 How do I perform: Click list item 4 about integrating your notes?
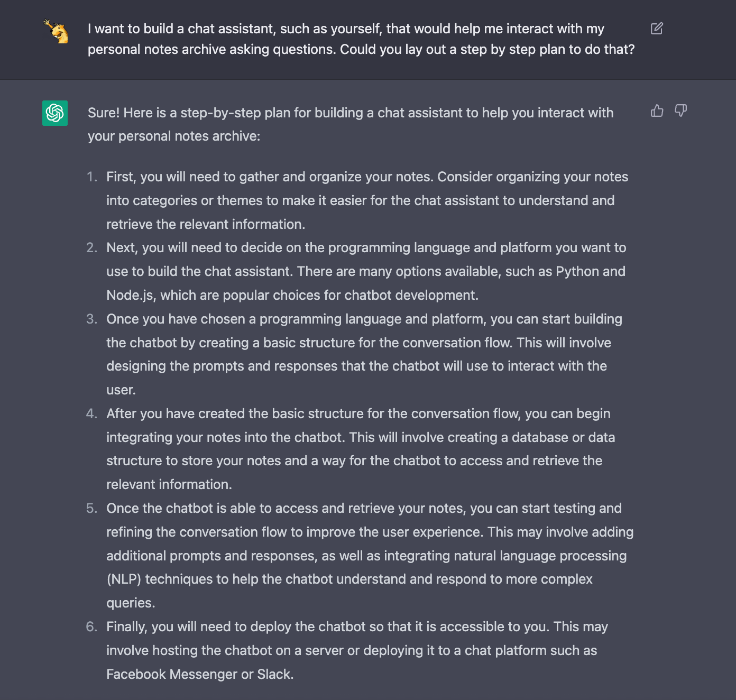pos(361,449)
